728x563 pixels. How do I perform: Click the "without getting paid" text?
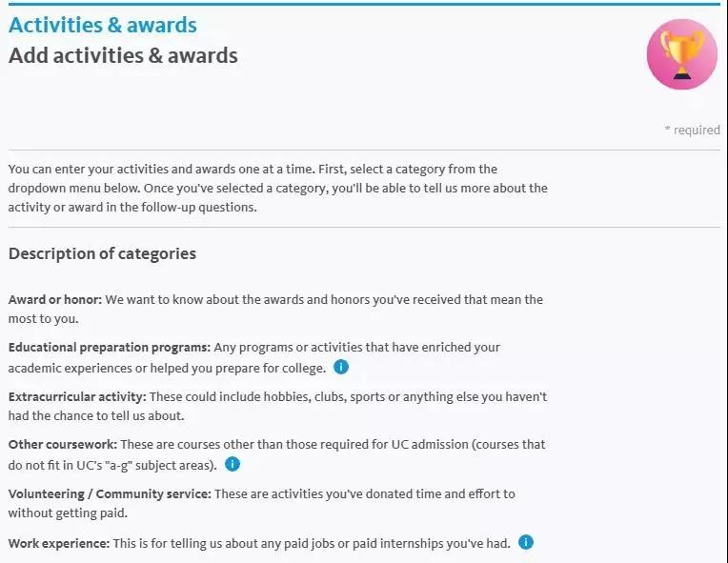[68, 513]
